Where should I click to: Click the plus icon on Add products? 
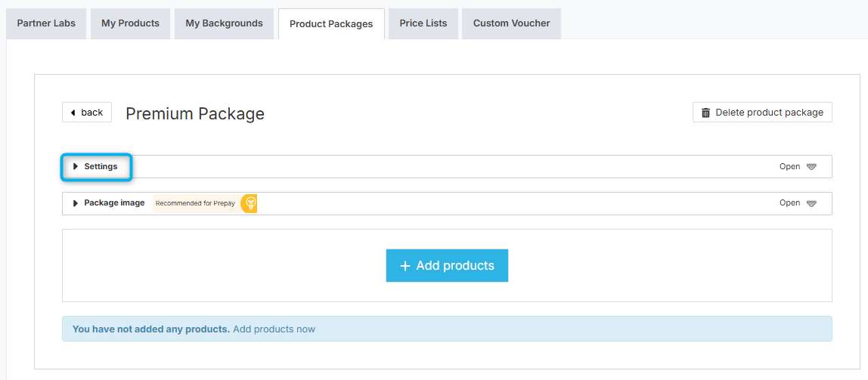(405, 266)
